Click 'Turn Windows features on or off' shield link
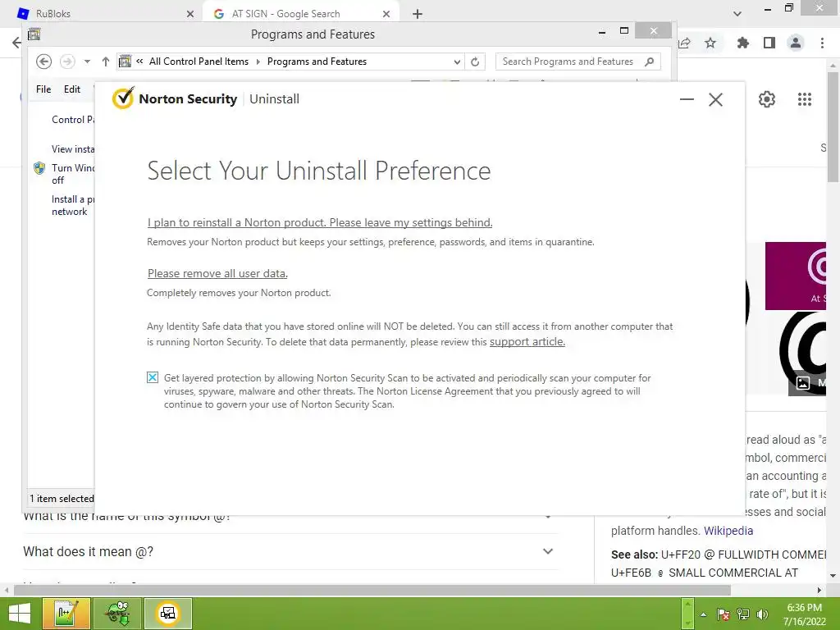 (73, 174)
